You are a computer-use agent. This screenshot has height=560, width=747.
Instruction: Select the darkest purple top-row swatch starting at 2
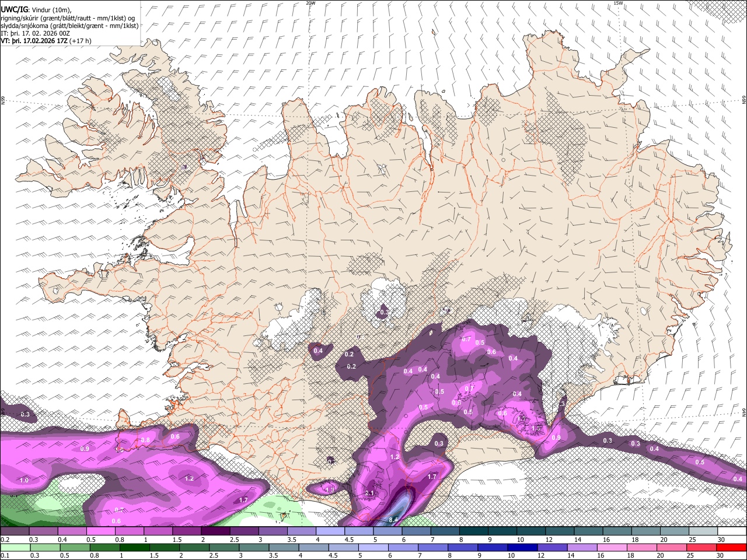click(x=215, y=531)
